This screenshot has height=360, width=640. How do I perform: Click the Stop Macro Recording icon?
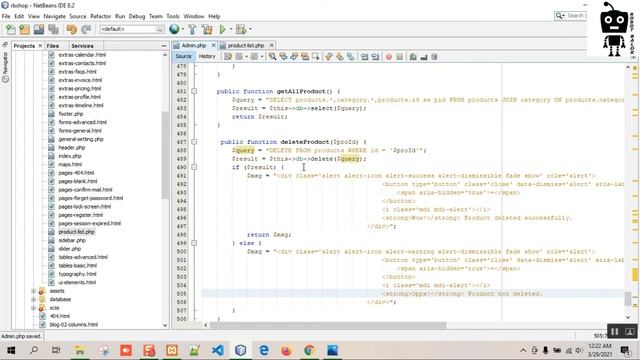tap(400, 57)
